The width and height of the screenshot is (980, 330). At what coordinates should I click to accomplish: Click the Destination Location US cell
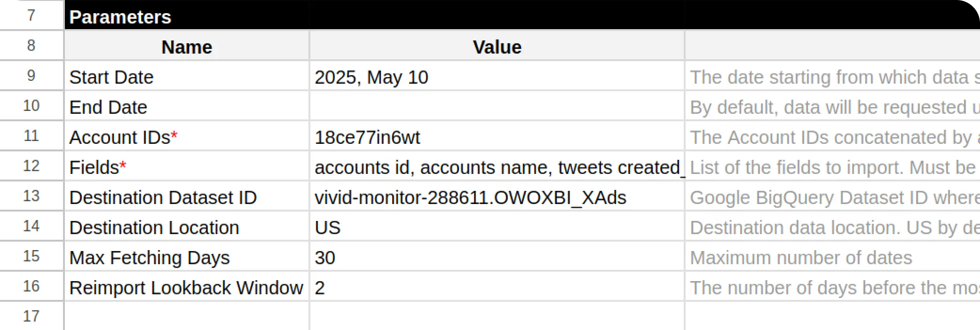click(497, 227)
